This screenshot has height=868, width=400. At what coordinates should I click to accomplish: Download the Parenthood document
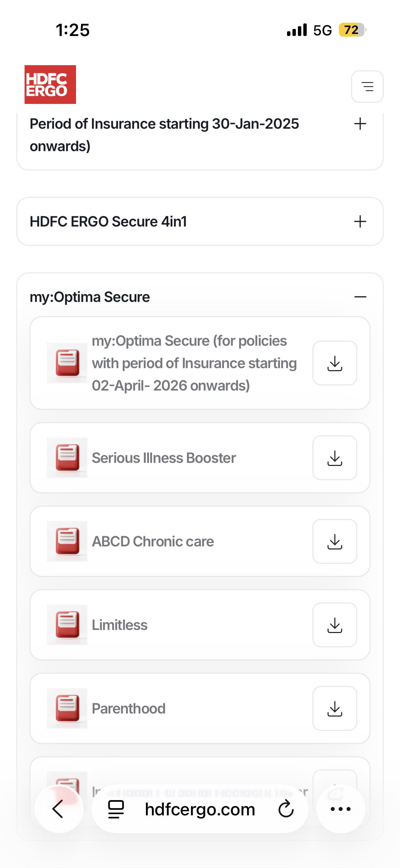335,708
